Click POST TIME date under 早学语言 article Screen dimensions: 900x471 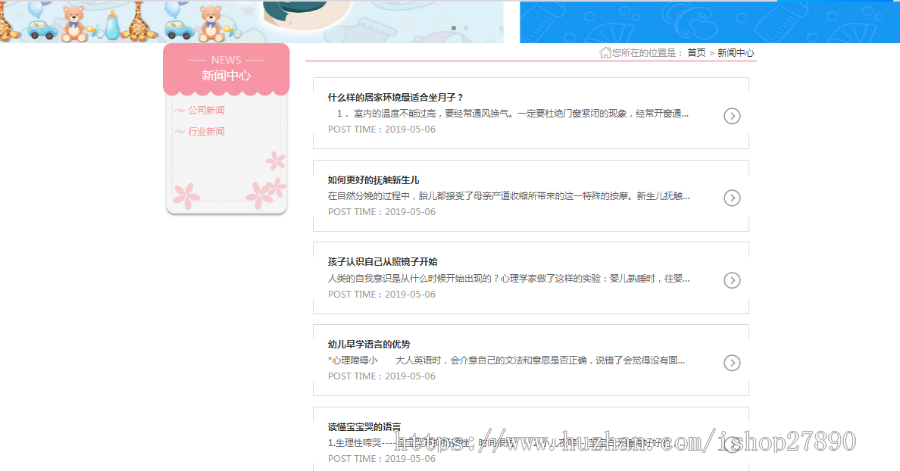point(382,376)
